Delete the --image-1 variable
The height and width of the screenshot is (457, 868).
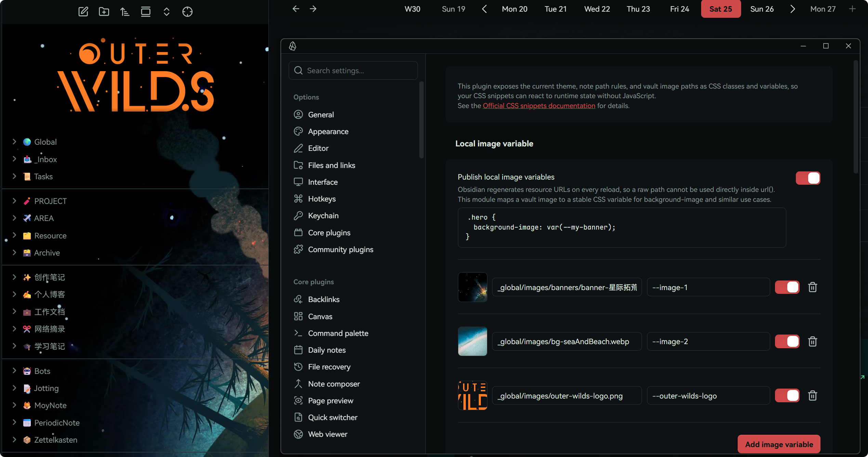pyautogui.click(x=813, y=287)
